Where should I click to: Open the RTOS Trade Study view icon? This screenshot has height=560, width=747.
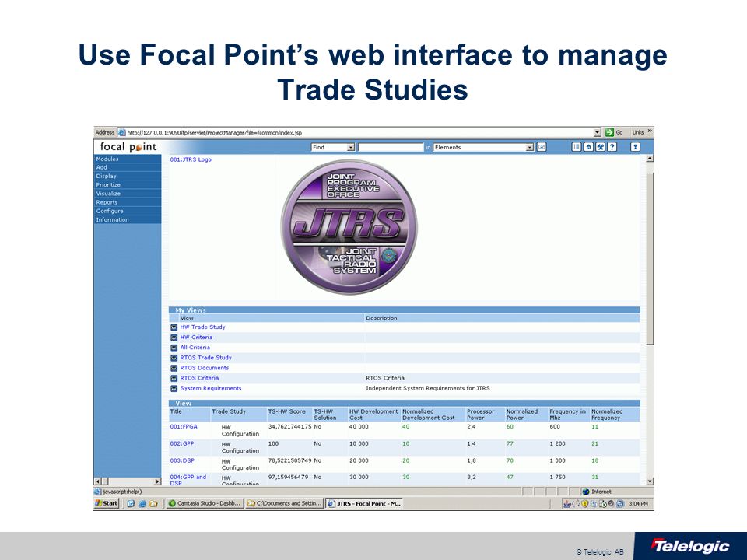point(174,358)
